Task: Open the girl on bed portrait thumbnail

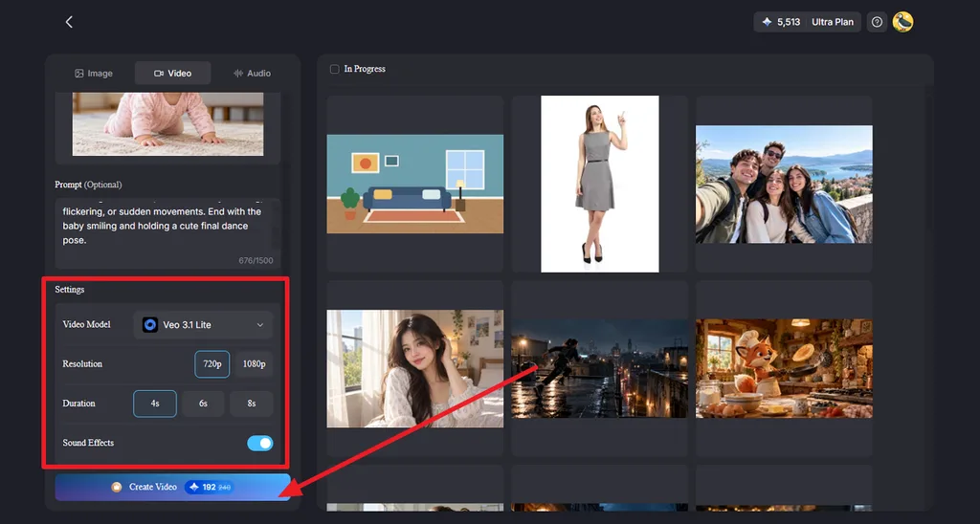Action: [x=415, y=368]
